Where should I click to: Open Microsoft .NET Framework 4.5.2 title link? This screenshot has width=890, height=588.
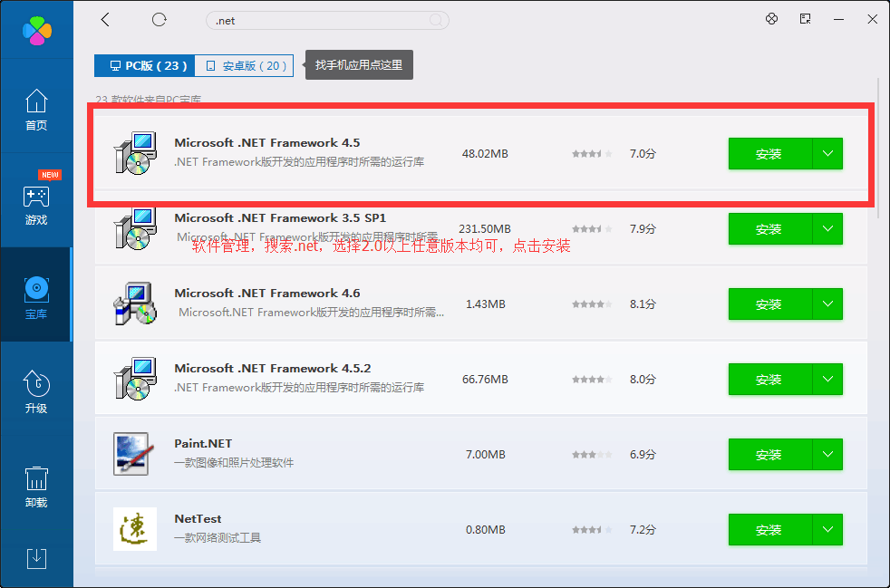click(x=272, y=369)
